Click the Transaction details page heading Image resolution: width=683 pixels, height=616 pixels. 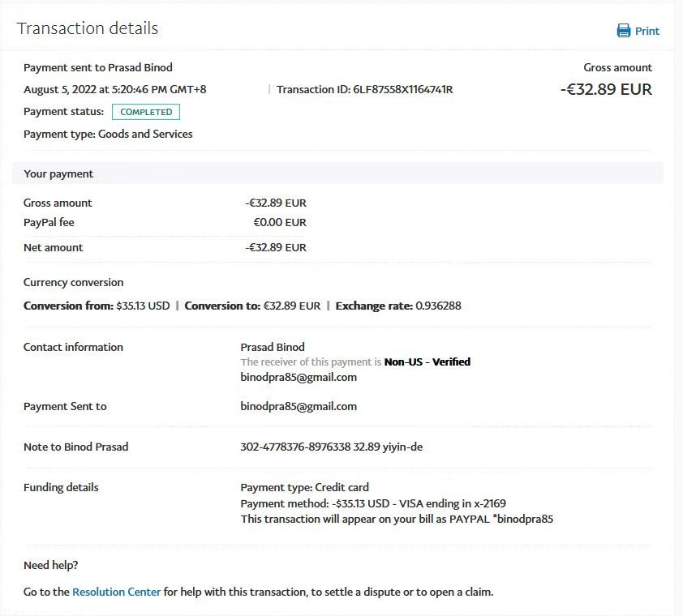[88, 28]
